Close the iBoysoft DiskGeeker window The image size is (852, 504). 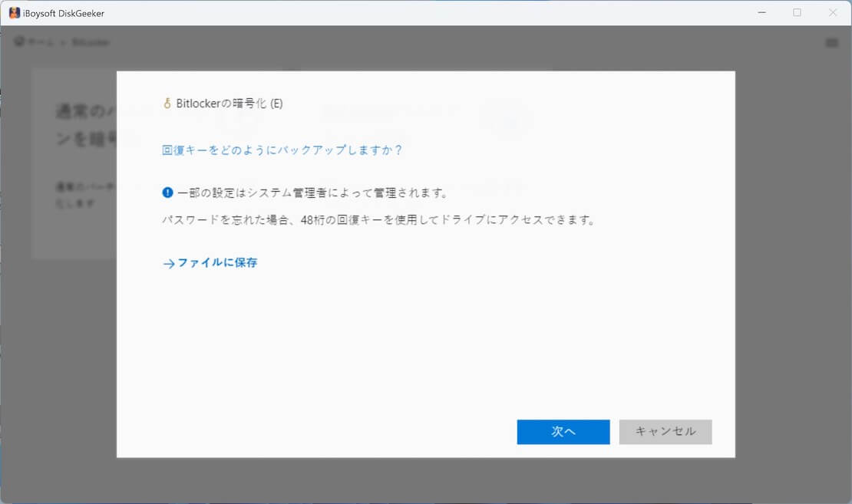coord(833,12)
